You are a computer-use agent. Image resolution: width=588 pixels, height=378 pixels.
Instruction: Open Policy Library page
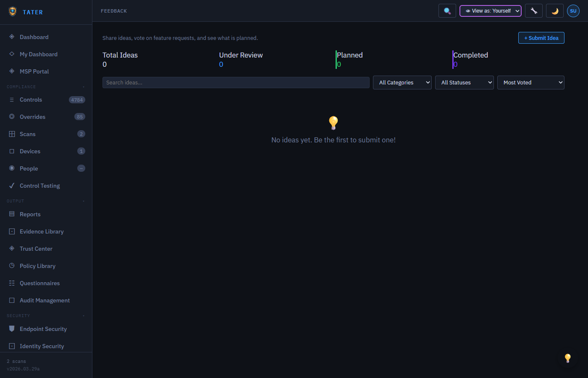tap(46, 266)
